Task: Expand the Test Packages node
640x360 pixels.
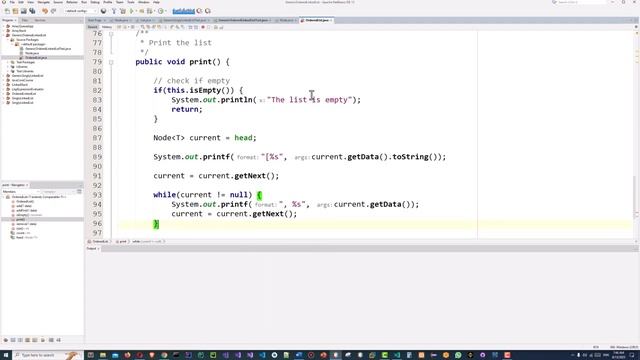Action: point(8,62)
